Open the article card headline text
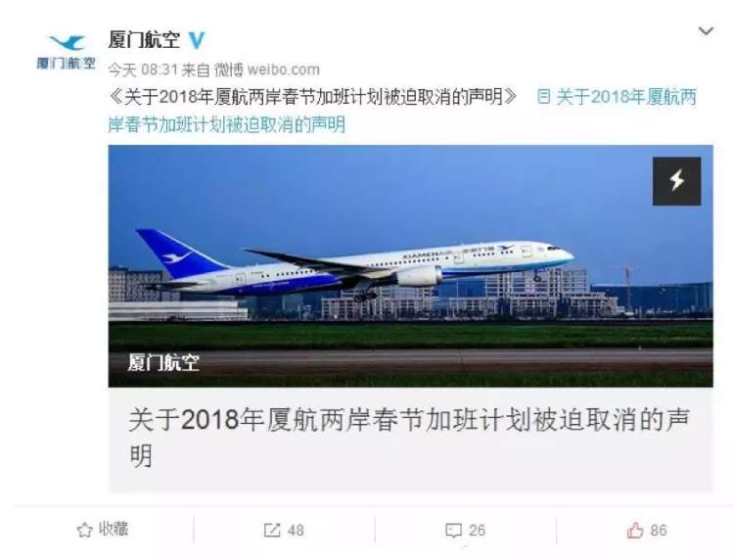Image resolution: width=734 pixels, height=560 pixels. coord(409,438)
